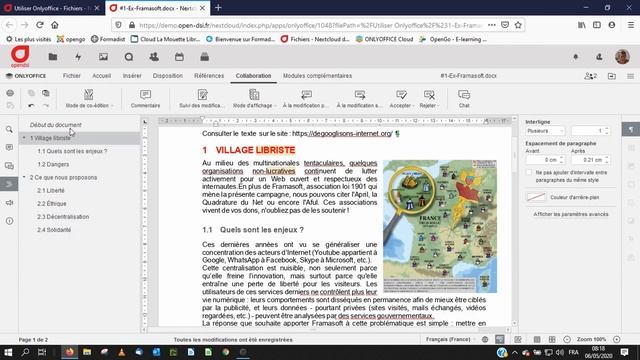Open Français (France) language selector
640x360 pixels.
pyautogui.click(x=450, y=339)
